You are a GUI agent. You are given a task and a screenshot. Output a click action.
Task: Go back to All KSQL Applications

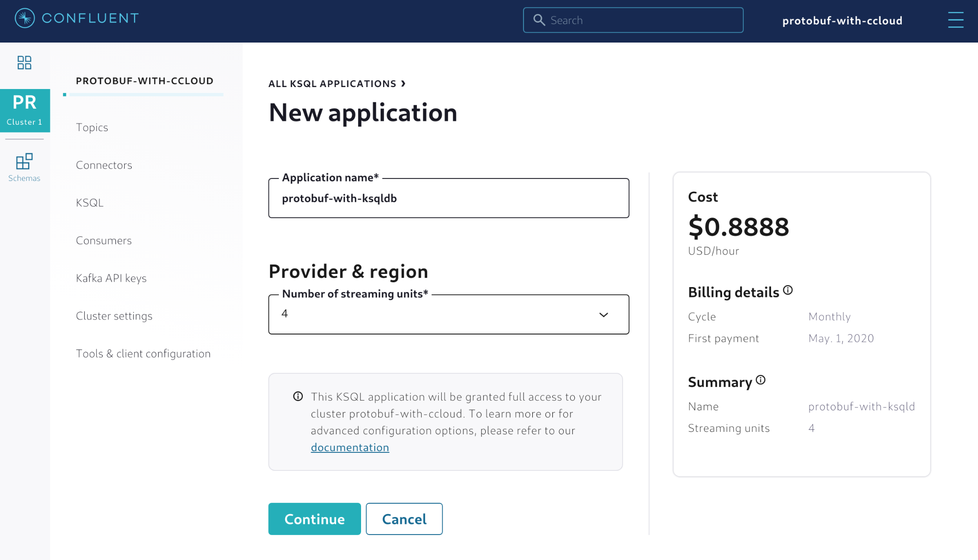coord(332,84)
